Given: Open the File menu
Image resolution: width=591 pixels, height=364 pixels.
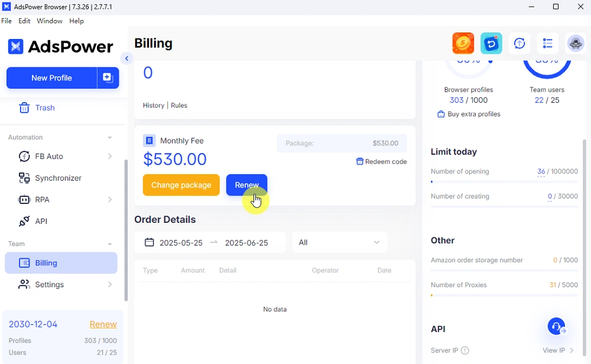Looking at the screenshot, I should pos(7,21).
